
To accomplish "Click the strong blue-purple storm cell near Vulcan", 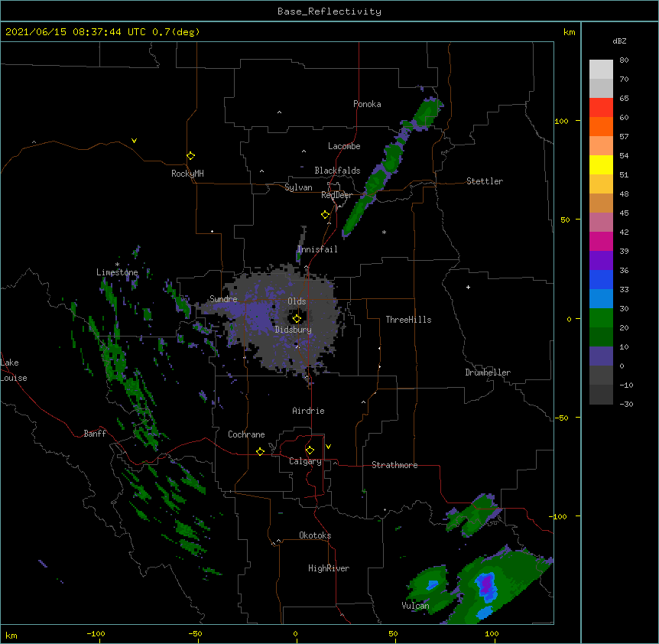I will [x=486, y=585].
